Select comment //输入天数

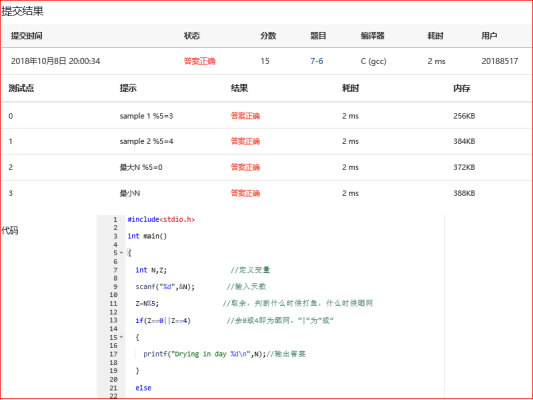tap(246, 287)
